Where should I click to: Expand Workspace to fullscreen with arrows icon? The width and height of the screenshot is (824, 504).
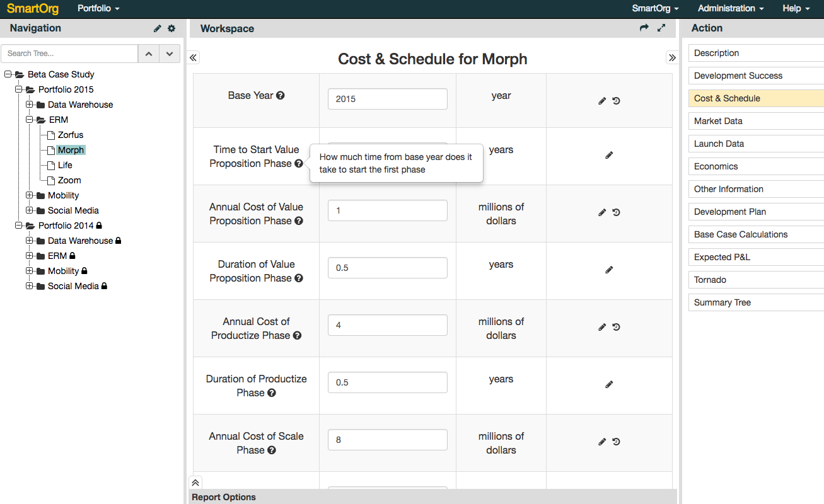pos(661,28)
